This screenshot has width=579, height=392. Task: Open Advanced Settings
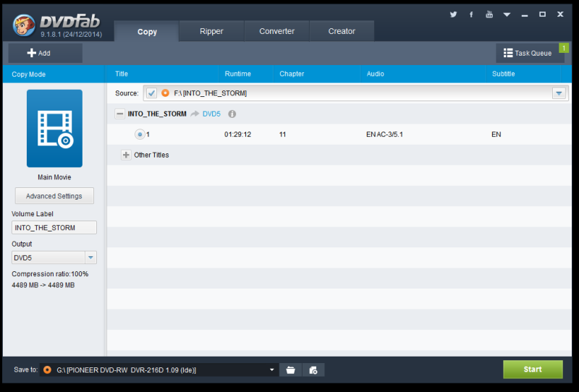(x=54, y=196)
